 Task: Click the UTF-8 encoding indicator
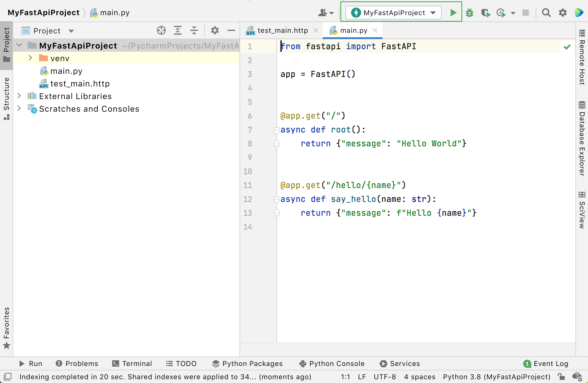385,377
